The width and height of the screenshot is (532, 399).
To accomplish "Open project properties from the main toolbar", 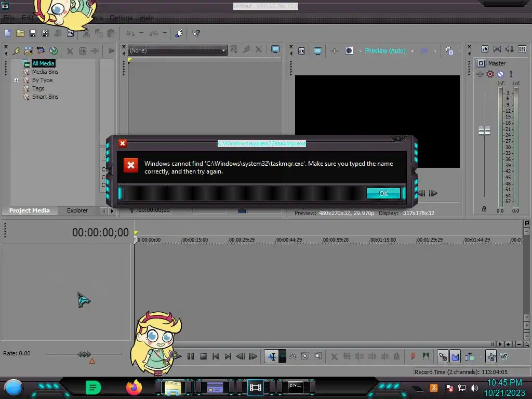I will [x=70, y=33].
